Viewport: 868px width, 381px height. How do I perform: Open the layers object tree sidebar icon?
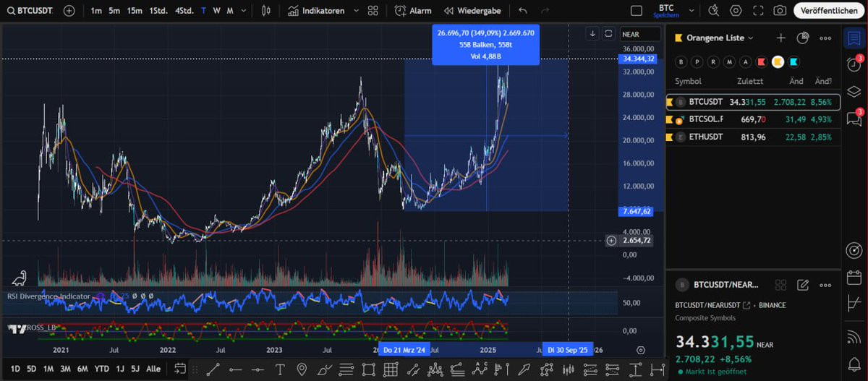[854, 92]
